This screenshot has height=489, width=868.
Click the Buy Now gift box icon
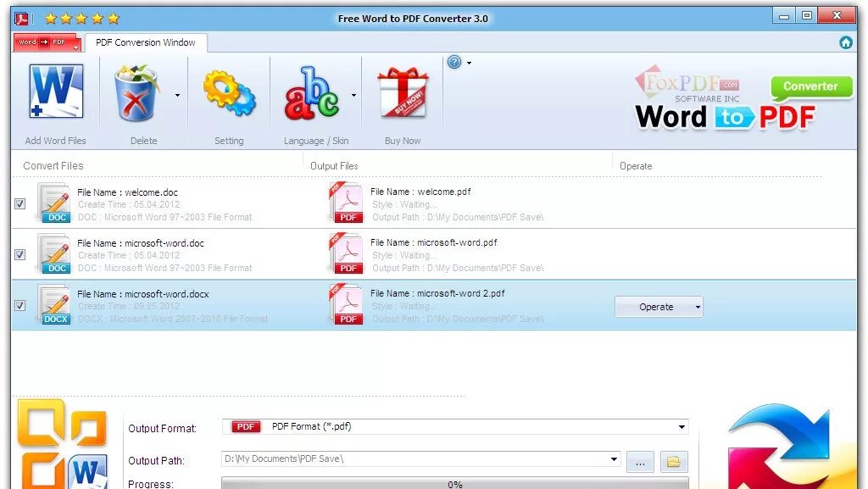(403, 93)
